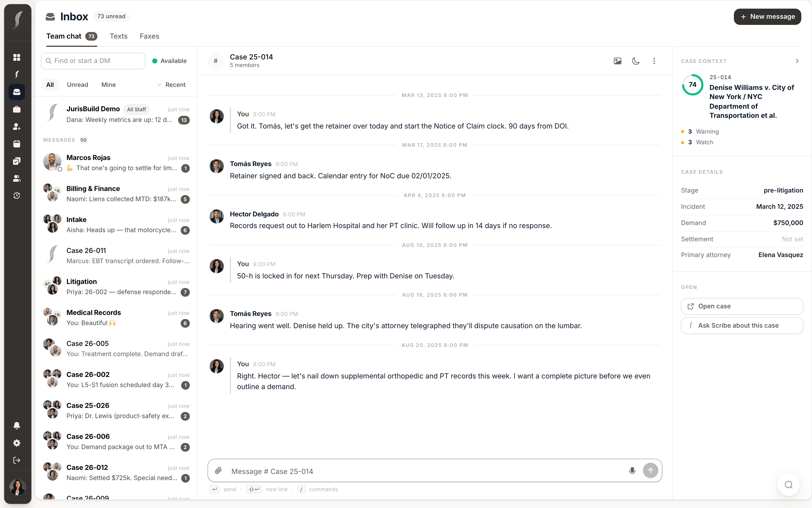Viewport: 812px width, 508px height.
Task: Open the JurisBuild Demo All Staff conversation
Action: point(116,114)
